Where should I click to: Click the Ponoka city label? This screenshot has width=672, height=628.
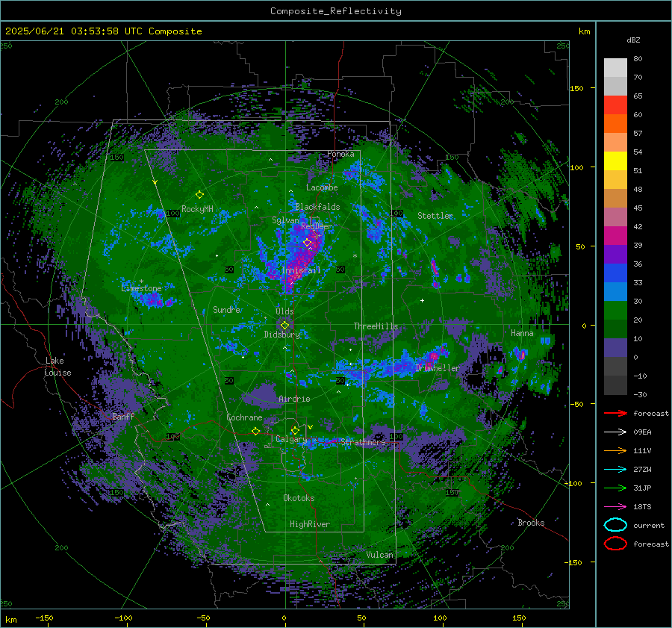point(340,154)
